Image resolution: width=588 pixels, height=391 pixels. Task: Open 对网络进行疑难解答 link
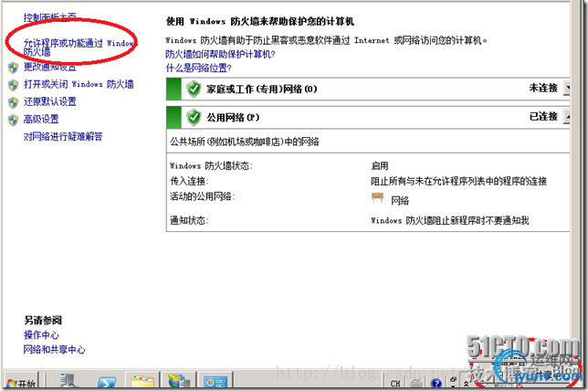[x=63, y=136]
